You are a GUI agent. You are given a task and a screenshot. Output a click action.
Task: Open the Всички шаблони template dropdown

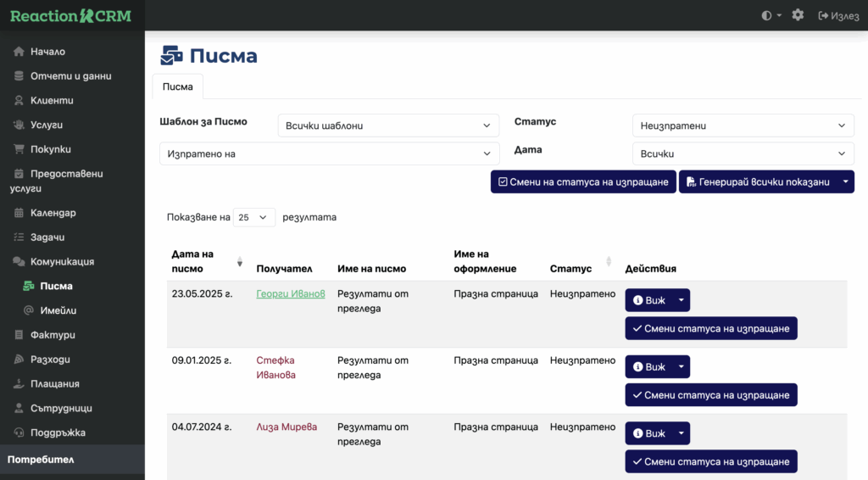(x=388, y=126)
